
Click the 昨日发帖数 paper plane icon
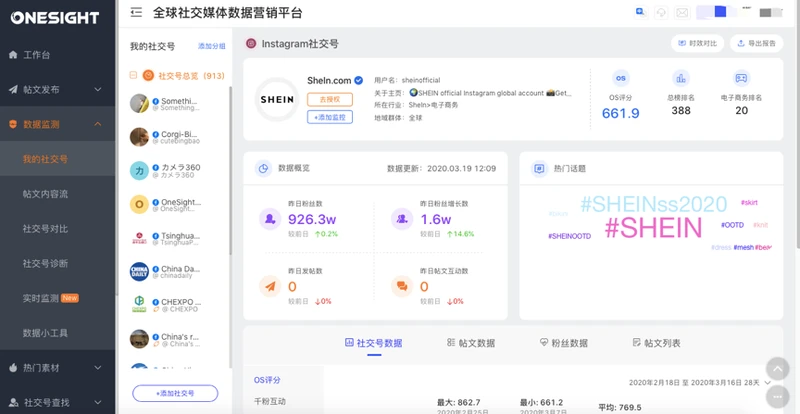coord(270,286)
